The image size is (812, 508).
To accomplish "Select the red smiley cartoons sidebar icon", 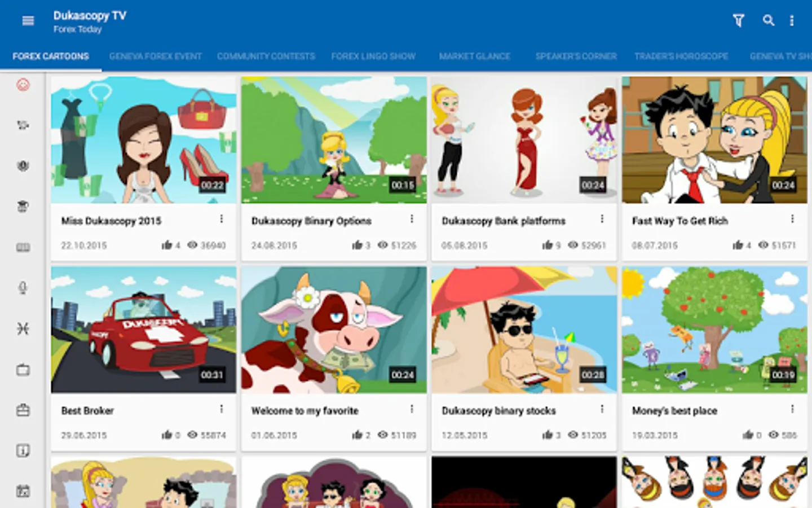I will coord(23,85).
